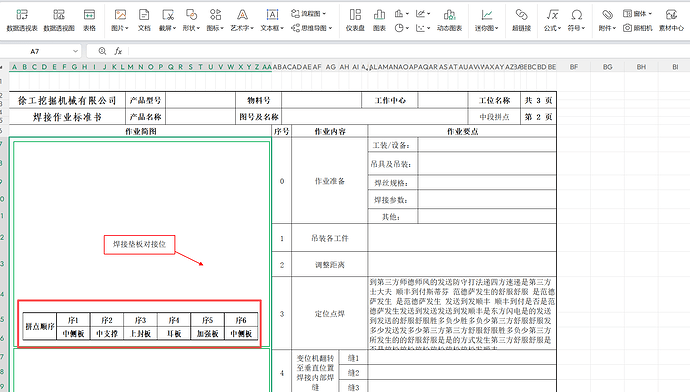The image size is (690, 392).
Task: Click the 焊接参数 label cell
Action: [x=393, y=200]
